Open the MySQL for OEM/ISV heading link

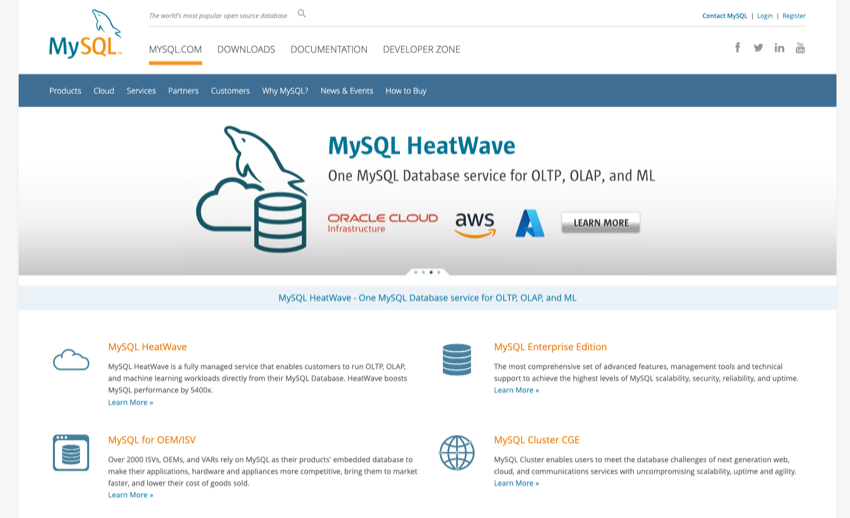tap(152, 440)
